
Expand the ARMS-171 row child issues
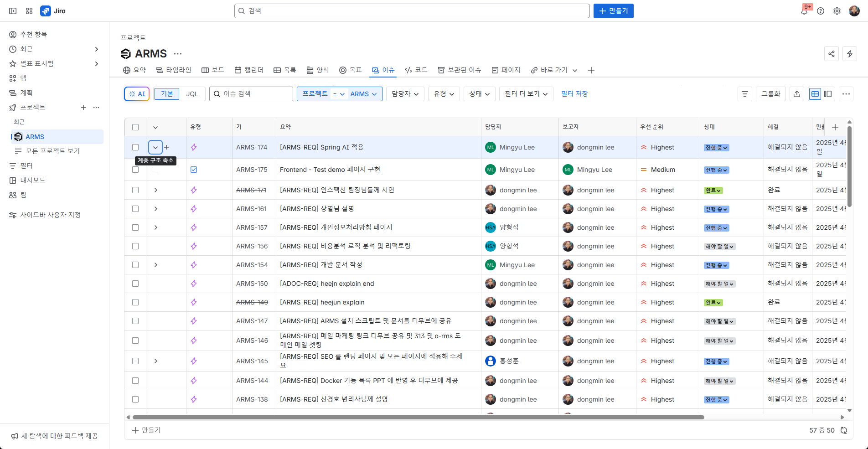(155, 190)
